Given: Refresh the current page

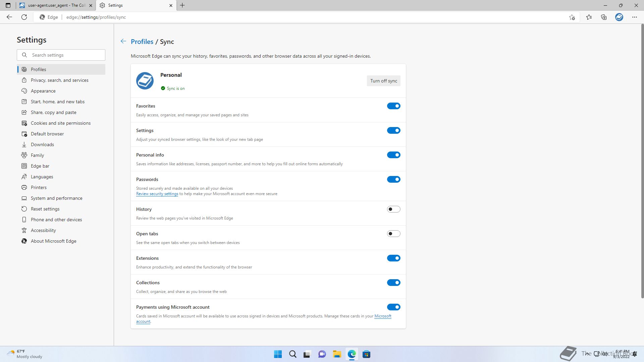Looking at the screenshot, I should 24,17.
